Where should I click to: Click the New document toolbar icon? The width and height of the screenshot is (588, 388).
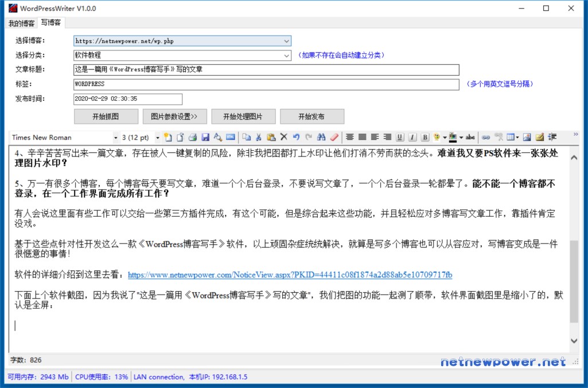[168, 137]
